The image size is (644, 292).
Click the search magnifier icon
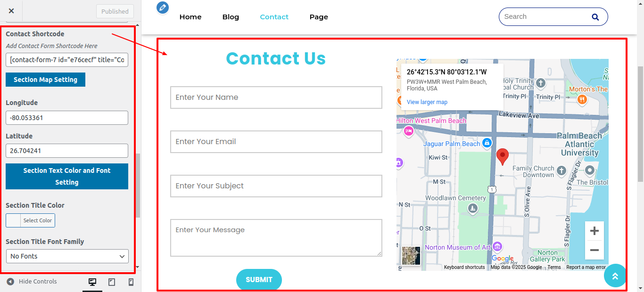click(x=595, y=17)
